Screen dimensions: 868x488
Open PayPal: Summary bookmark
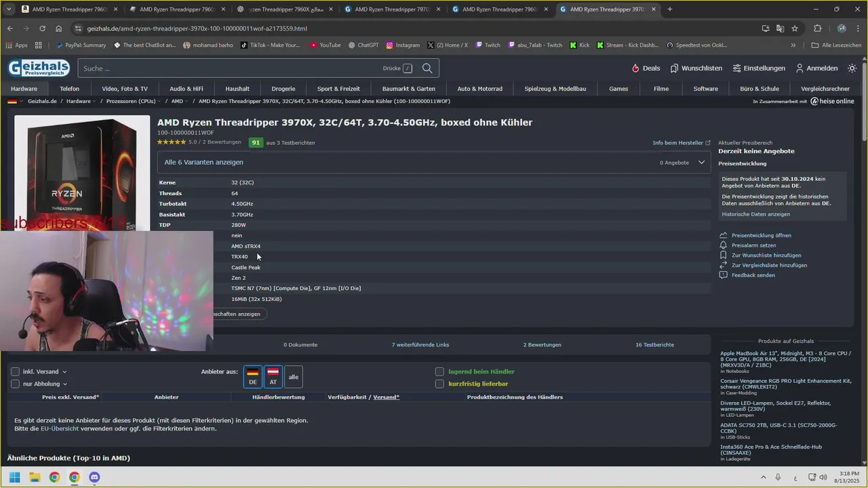81,45
